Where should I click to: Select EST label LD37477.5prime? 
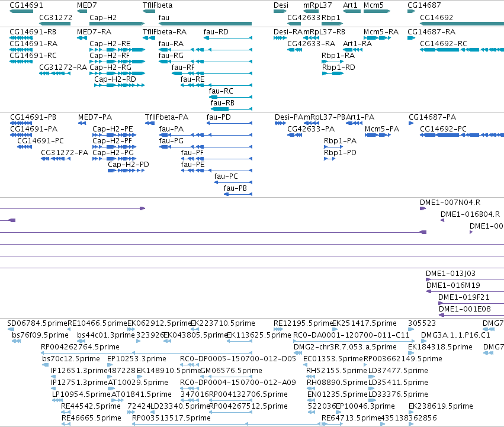[x=398, y=371]
